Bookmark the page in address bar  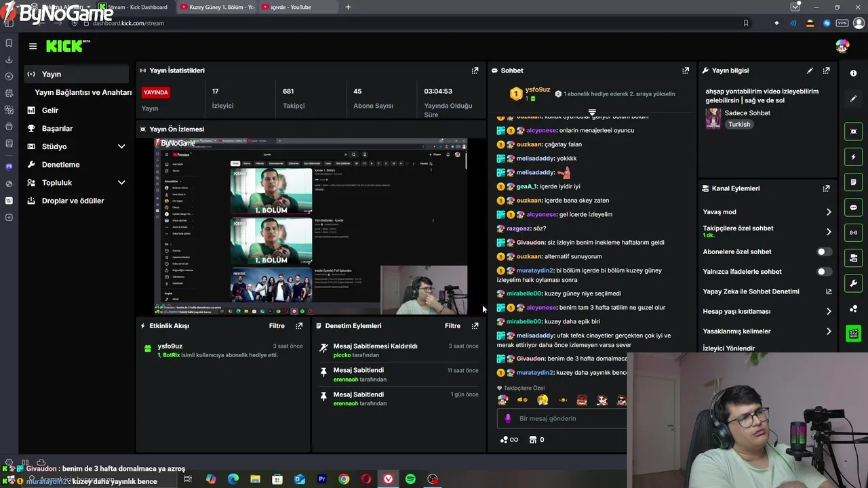(x=746, y=23)
